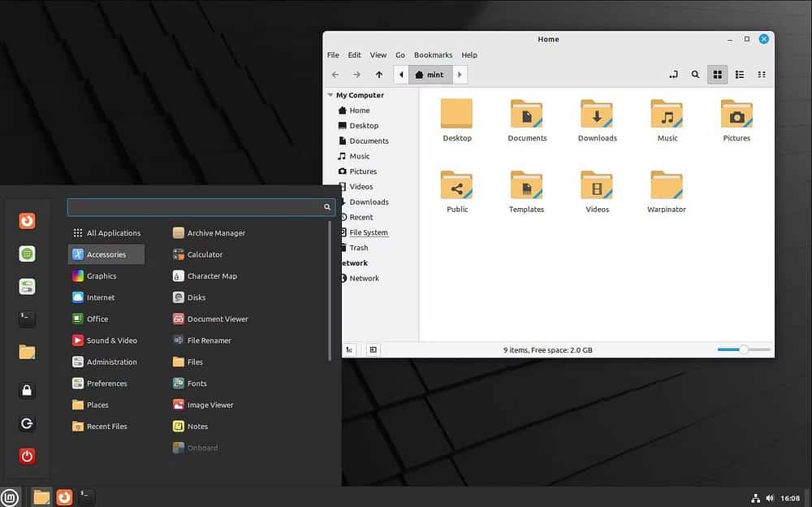Adjust the zoom slider in the status bar
This screenshot has width=812, height=507.
(742, 349)
